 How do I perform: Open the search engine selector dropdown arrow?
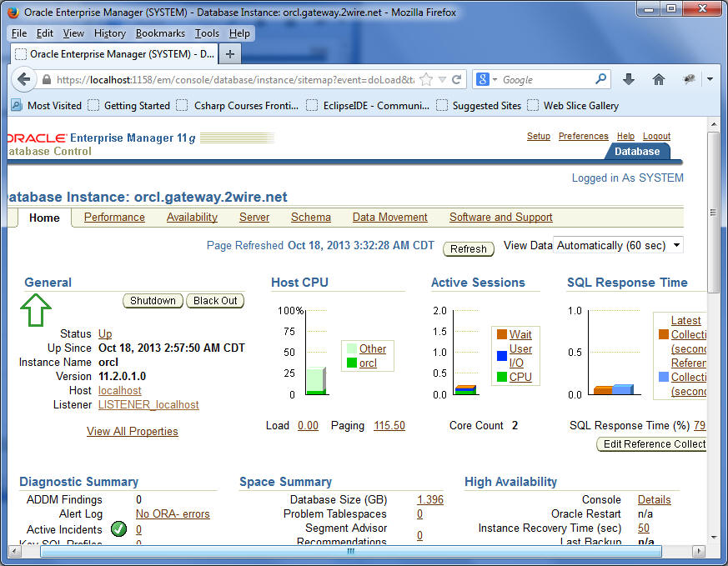pyautogui.click(x=495, y=80)
